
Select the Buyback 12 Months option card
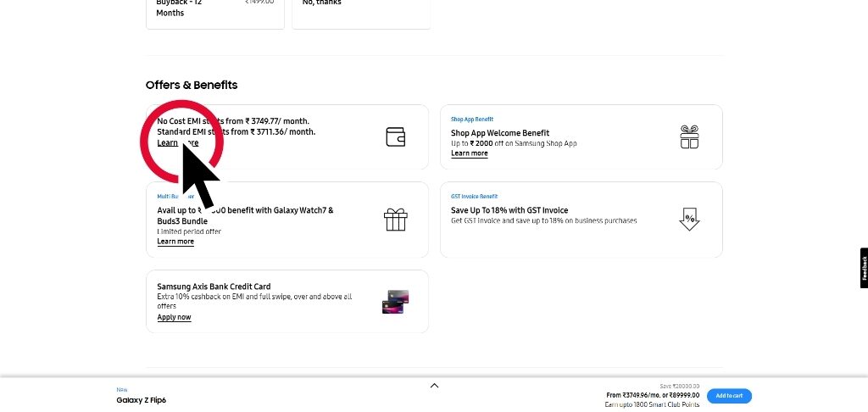pyautogui.click(x=215, y=13)
